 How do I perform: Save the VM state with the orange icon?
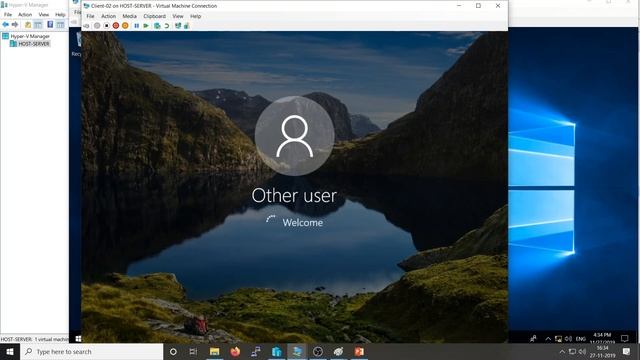click(125, 26)
